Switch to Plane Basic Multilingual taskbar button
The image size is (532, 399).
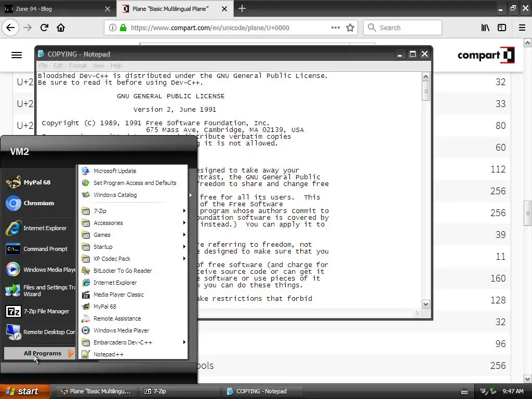[96, 391]
